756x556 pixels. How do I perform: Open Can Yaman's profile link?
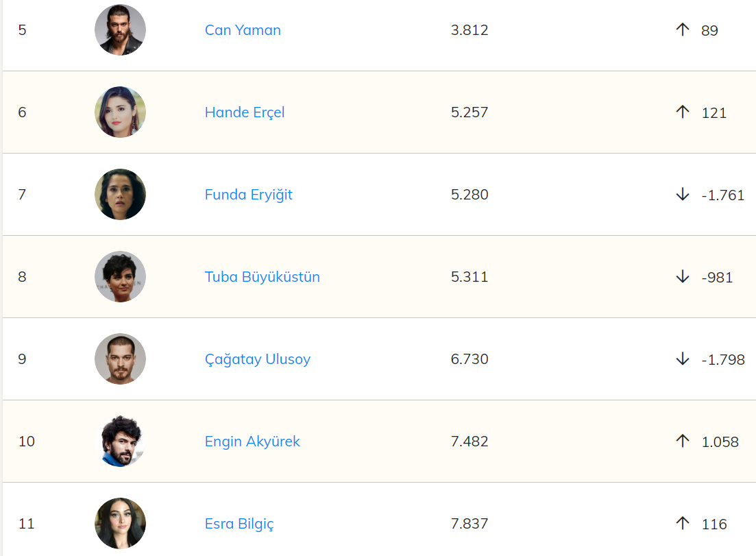243,30
